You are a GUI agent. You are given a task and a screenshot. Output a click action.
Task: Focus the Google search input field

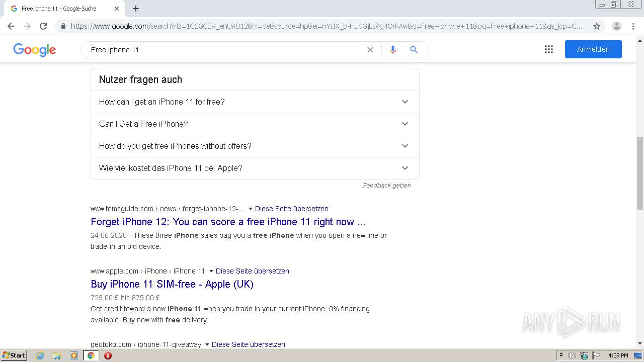click(226, 50)
